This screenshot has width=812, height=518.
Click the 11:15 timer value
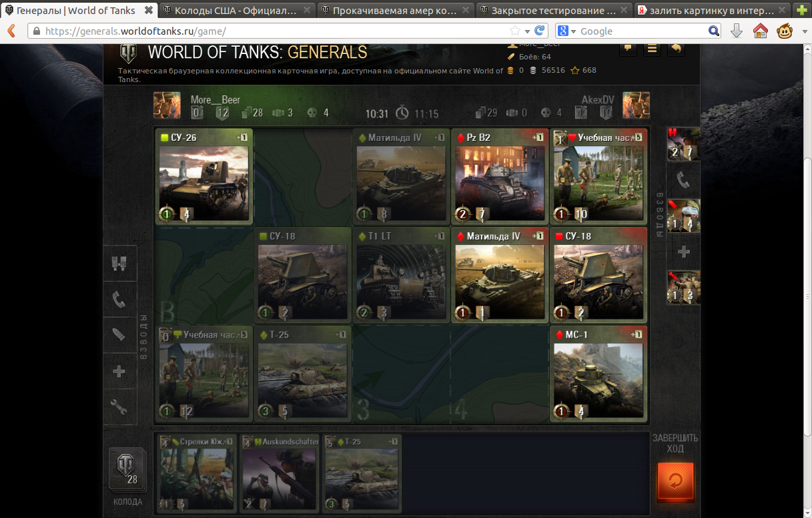[426, 114]
